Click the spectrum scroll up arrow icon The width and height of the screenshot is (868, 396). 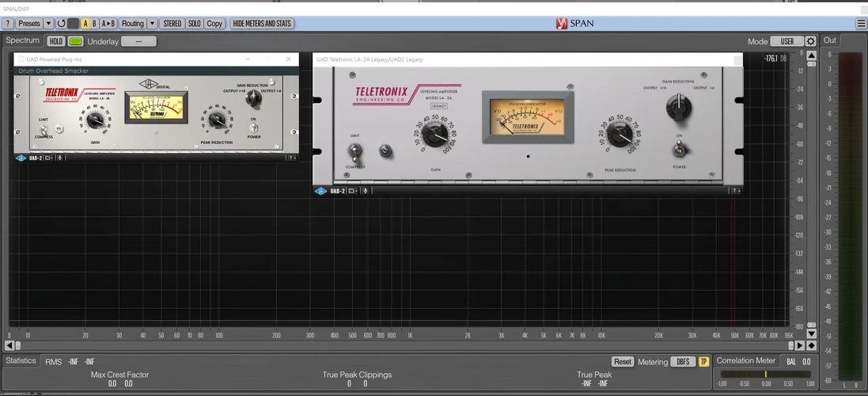pos(811,54)
